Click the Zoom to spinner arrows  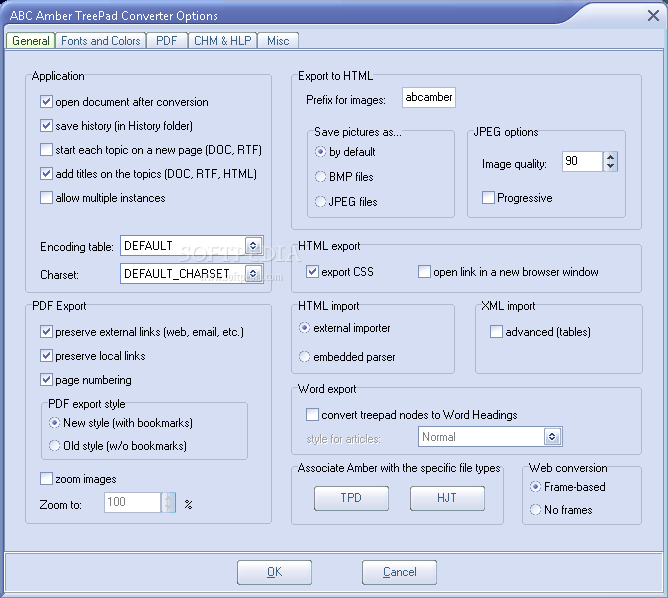tap(168, 503)
